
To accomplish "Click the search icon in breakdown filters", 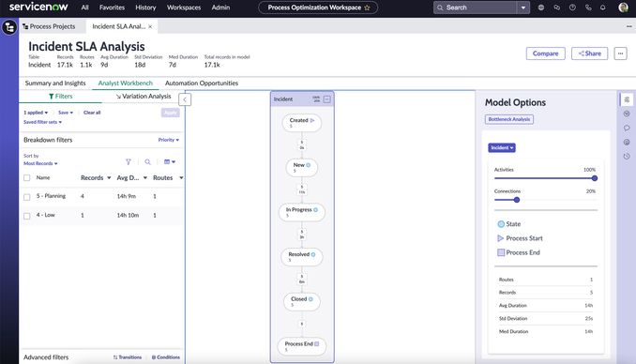I will [x=147, y=162].
